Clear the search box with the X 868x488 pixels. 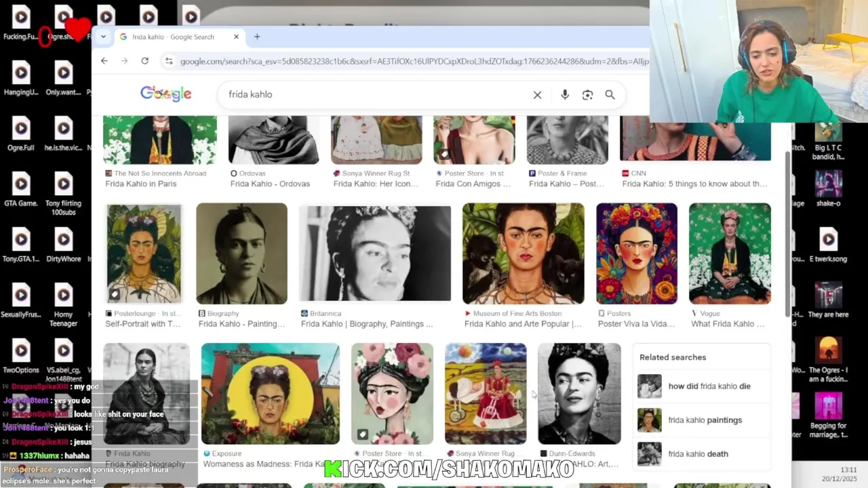point(537,95)
